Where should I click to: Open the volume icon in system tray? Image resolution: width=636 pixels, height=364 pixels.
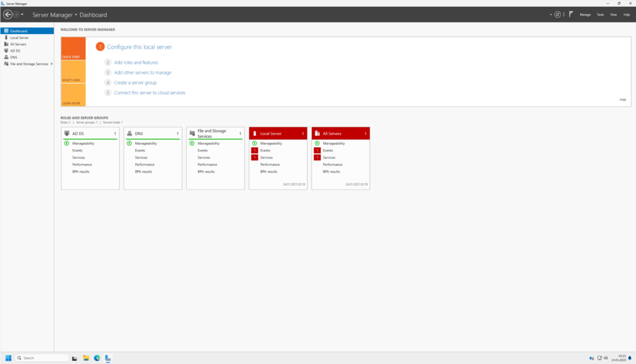[606, 358]
